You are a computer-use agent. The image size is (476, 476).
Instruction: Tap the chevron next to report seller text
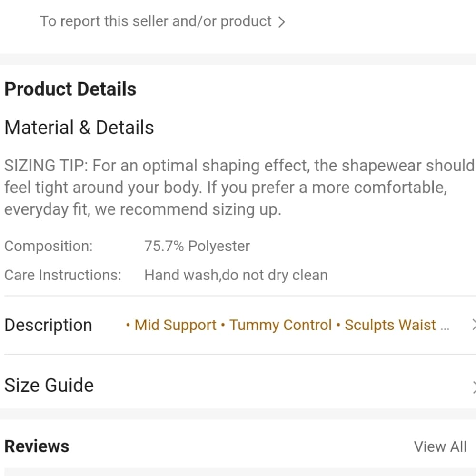(282, 22)
